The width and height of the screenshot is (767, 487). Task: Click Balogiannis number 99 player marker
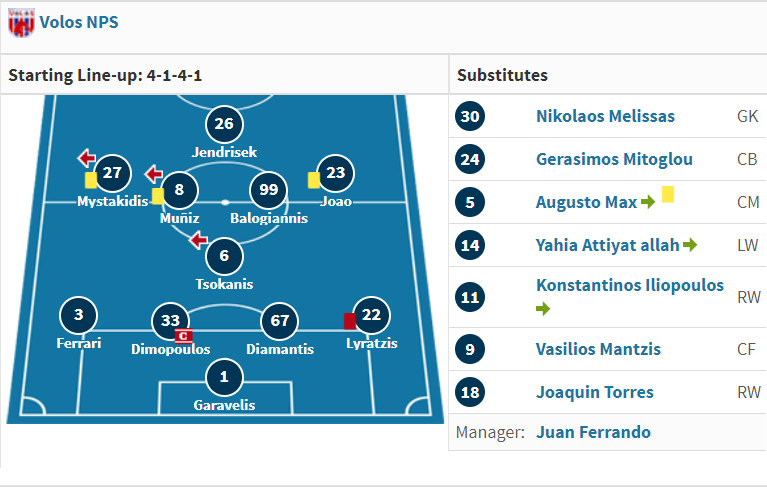(x=269, y=190)
